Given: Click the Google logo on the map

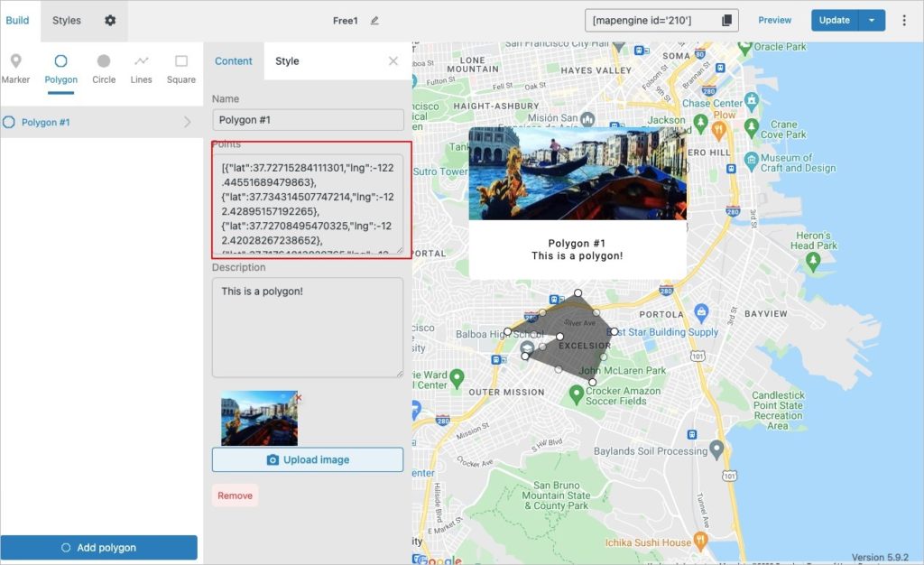Looking at the screenshot, I should 438,560.
